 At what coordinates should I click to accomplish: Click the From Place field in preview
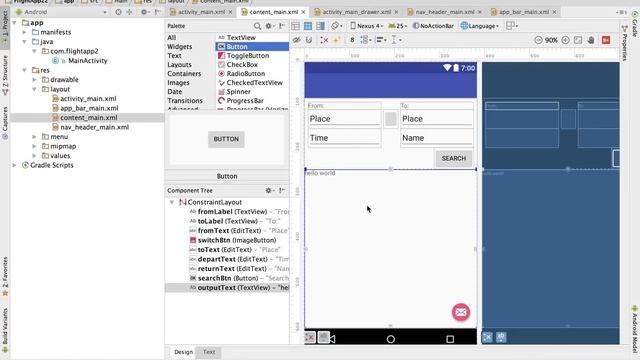tap(344, 119)
